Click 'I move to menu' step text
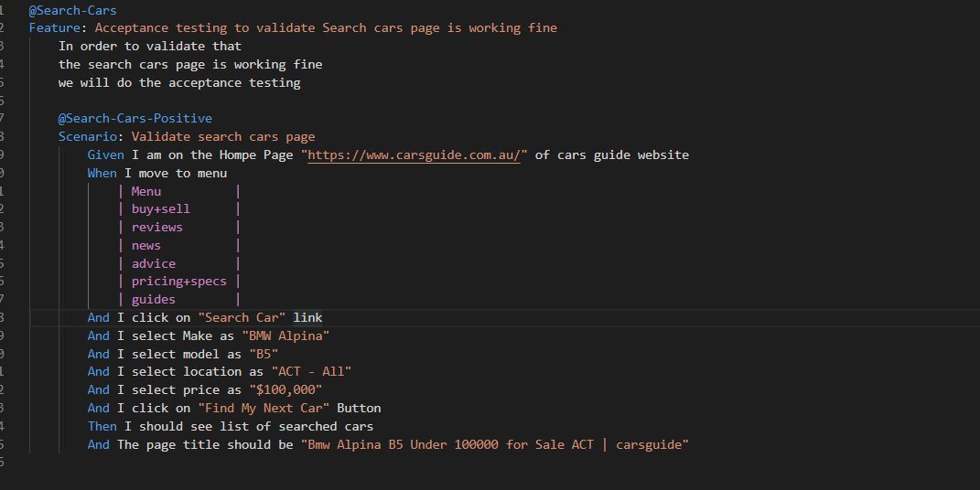This screenshot has height=490, width=980. pos(176,173)
